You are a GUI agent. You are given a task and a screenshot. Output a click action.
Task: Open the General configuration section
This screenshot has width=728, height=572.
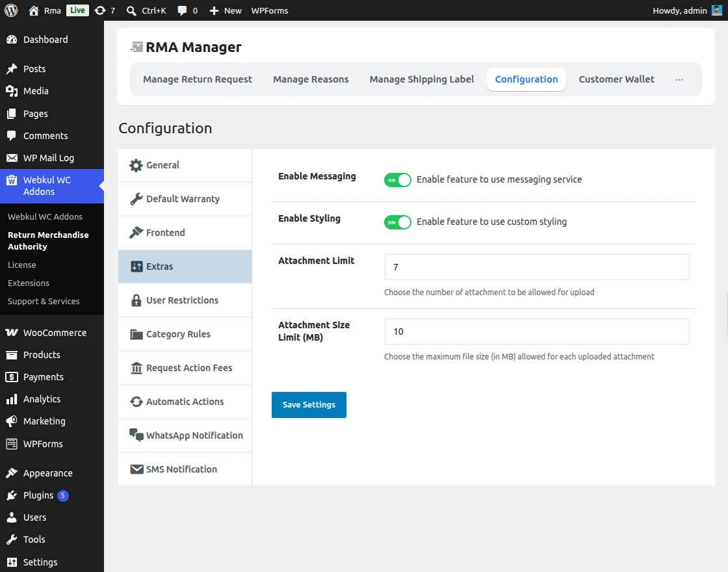click(x=185, y=165)
